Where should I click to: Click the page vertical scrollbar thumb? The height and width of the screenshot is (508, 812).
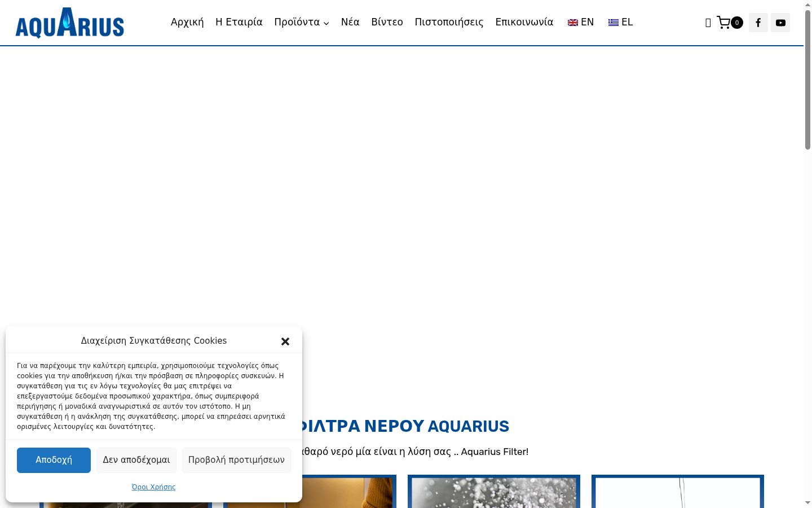pos(807,79)
